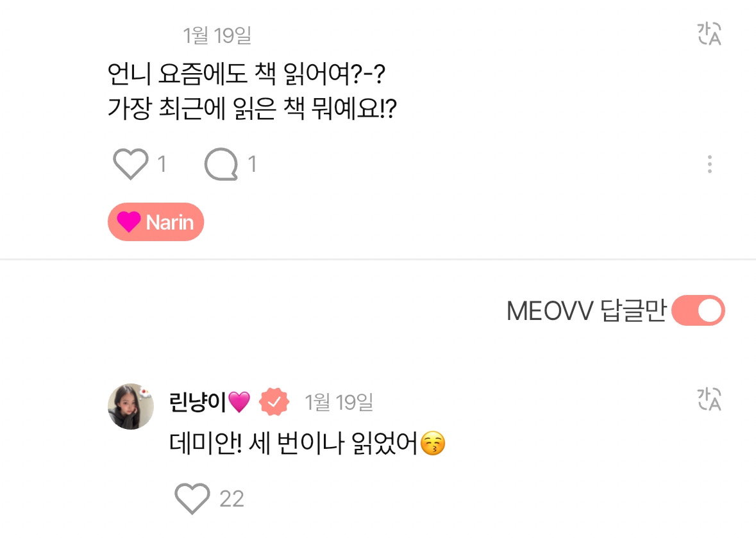Click the reply's 22 likes count
Image resolution: width=756 pixels, height=538 pixels.
click(x=231, y=499)
